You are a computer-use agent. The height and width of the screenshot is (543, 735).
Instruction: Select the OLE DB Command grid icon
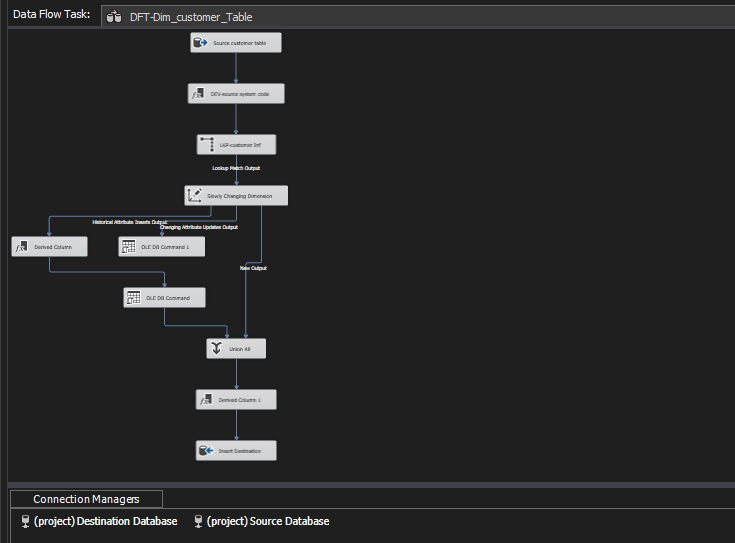pos(133,297)
